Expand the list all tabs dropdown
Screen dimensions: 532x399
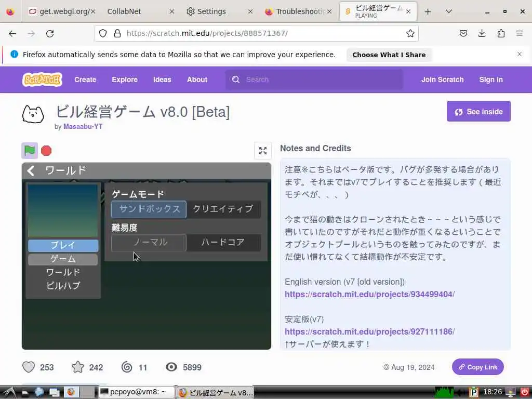coord(448,11)
